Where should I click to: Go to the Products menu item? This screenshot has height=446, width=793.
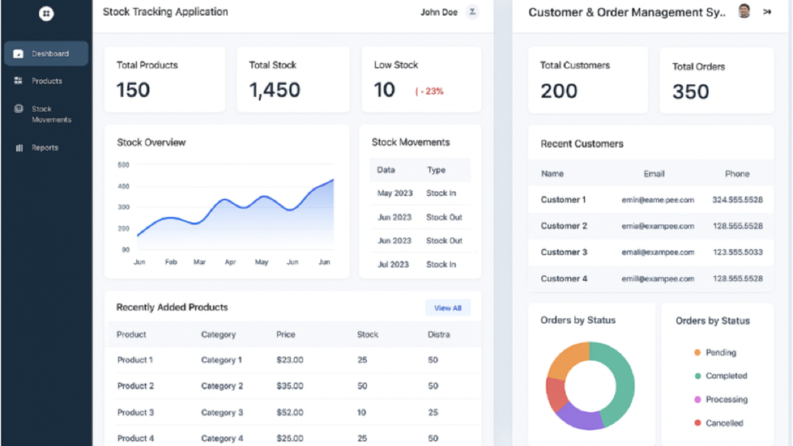click(x=46, y=81)
